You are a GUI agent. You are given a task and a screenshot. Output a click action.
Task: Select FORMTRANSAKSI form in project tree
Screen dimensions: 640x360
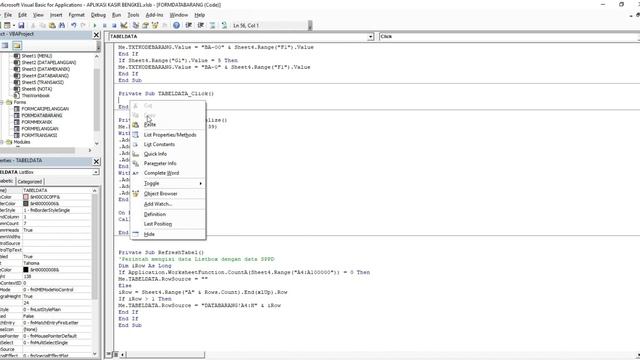[x=39, y=135]
